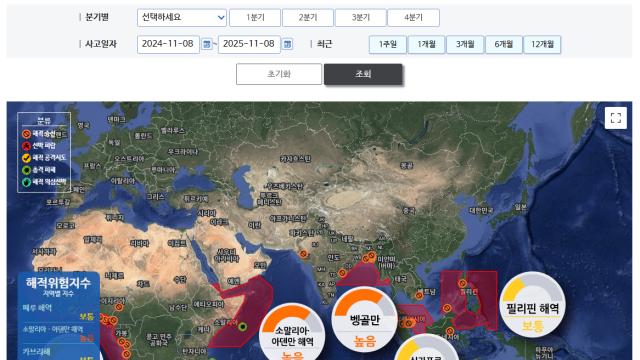Image resolution: width=640 pixels, height=360 pixels.
Task: Choose the recent 6개월 range
Action: pos(504,44)
